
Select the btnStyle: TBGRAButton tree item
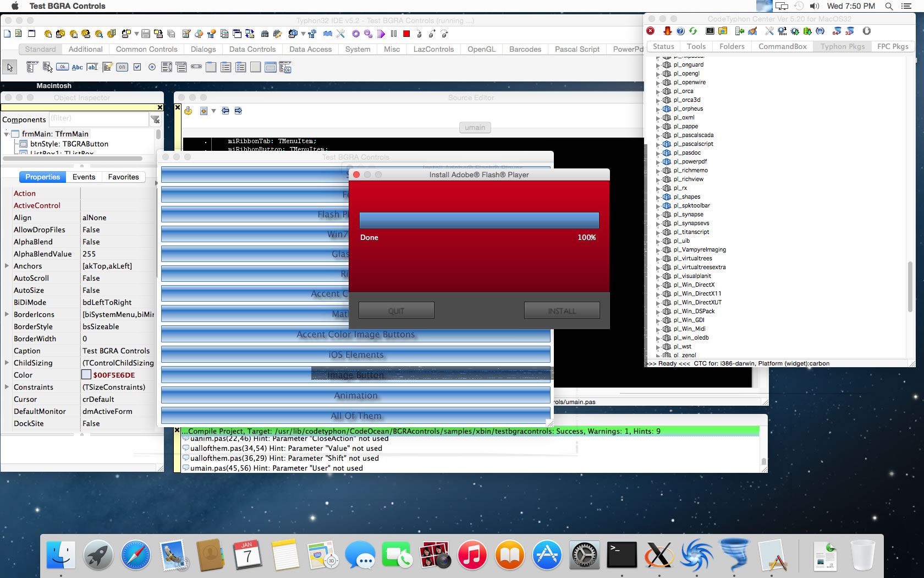[x=69, y=144]
